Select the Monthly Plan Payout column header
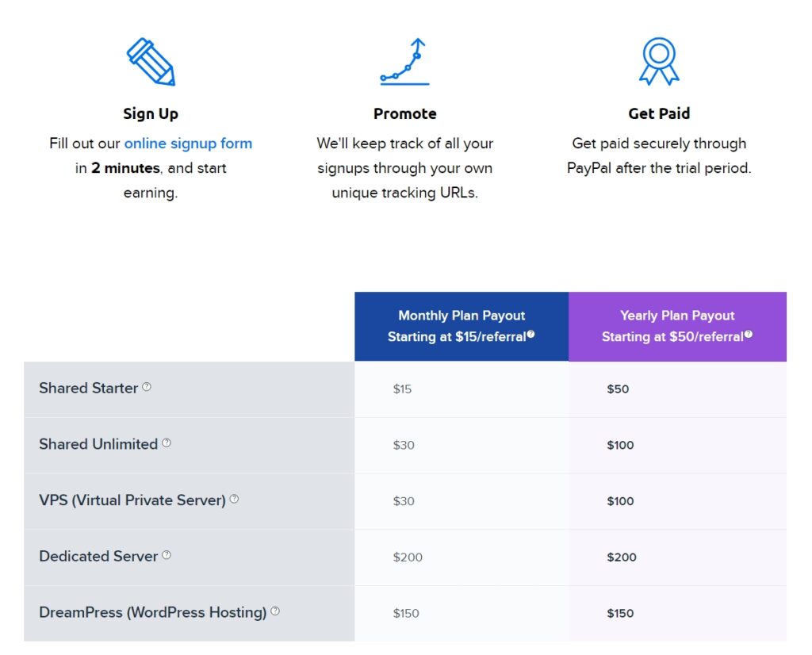 [x=462, y=326]
